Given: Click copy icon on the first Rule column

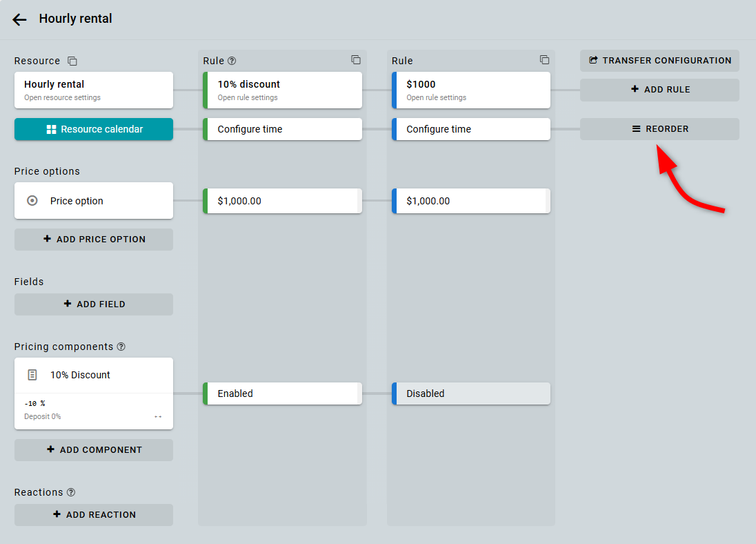Looking at the screenshot, I should click(x=356, y=60).
